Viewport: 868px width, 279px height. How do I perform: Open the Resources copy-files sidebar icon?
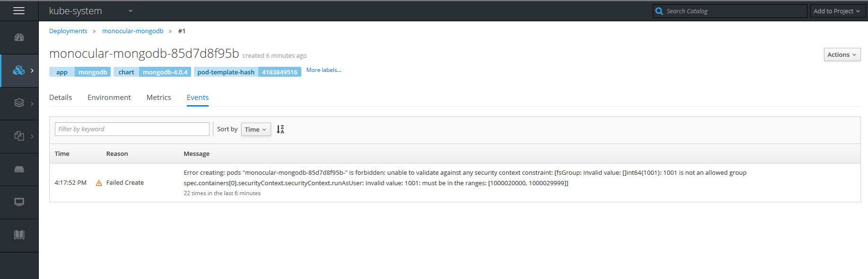[19, 136]
